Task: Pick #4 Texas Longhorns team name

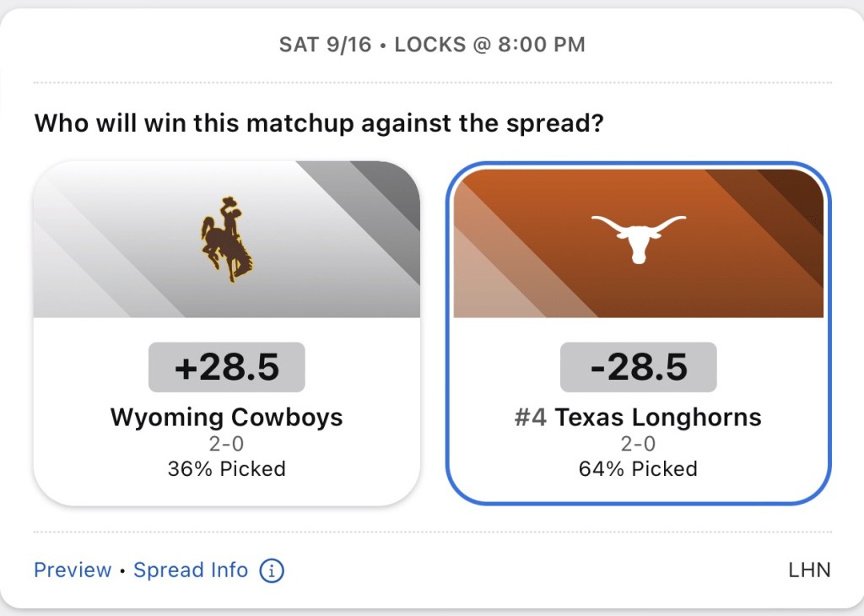Action: pyautogui.click(x=638, y=417)
